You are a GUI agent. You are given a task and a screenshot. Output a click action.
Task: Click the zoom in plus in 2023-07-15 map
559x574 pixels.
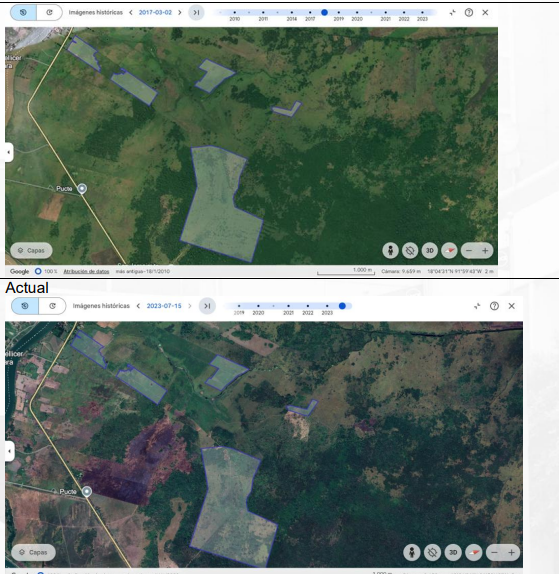coord(511,552)
